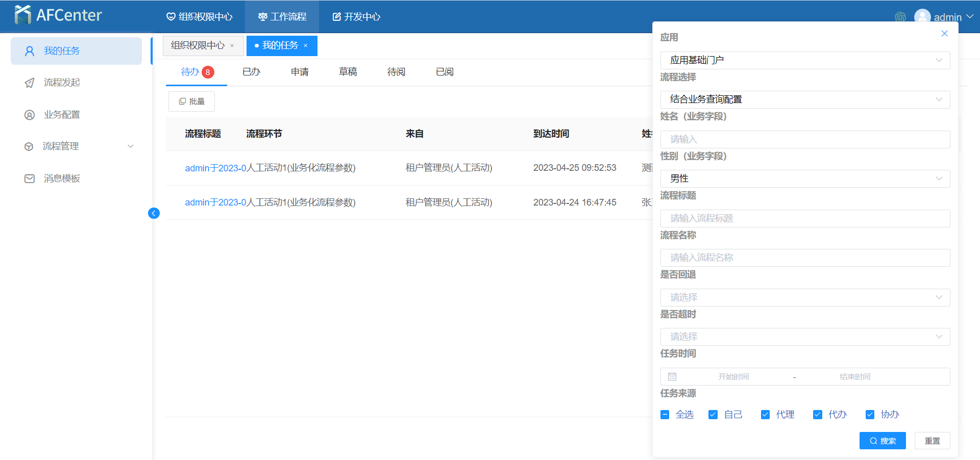Click the AFCenter logo icon
The image size is (980, 460).
coord(22,15)
